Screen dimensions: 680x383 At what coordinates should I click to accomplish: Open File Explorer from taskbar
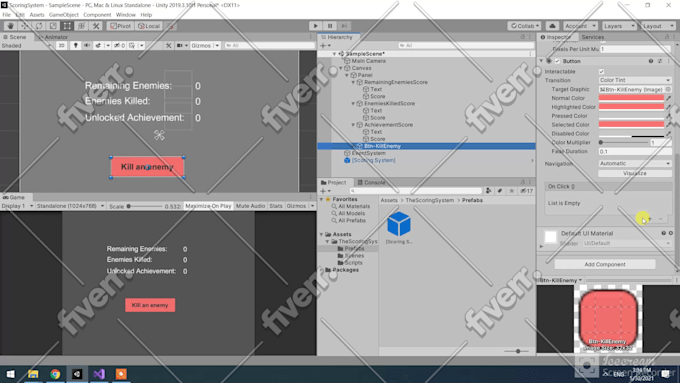click(33, 374)
